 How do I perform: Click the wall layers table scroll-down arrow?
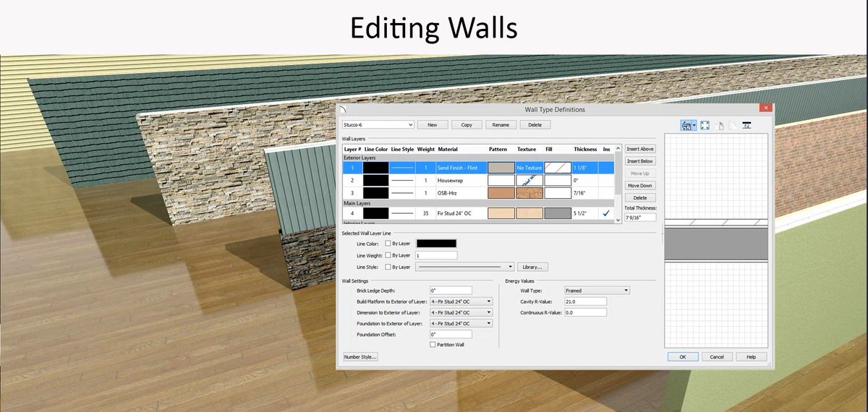[x=617, y=222]
